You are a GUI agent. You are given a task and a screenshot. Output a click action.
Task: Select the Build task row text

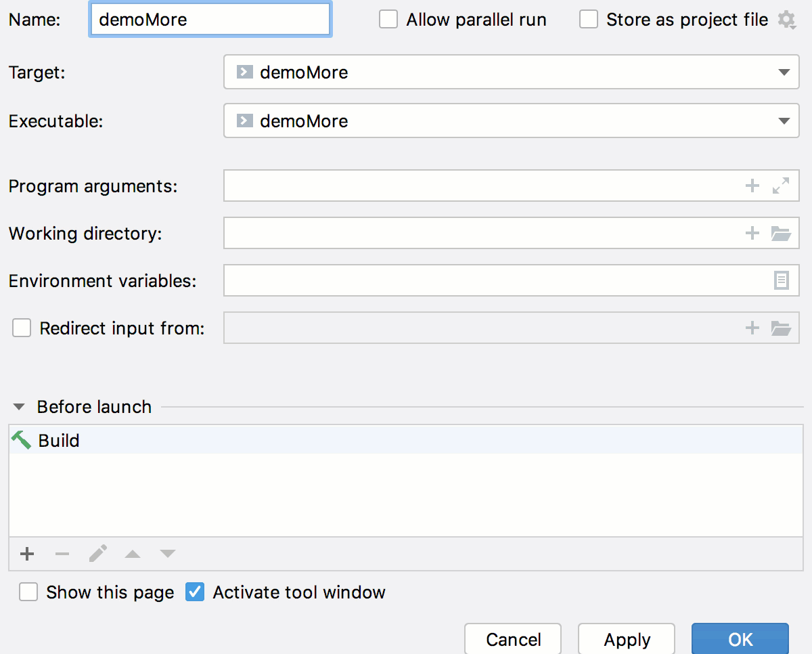[59, 441]
